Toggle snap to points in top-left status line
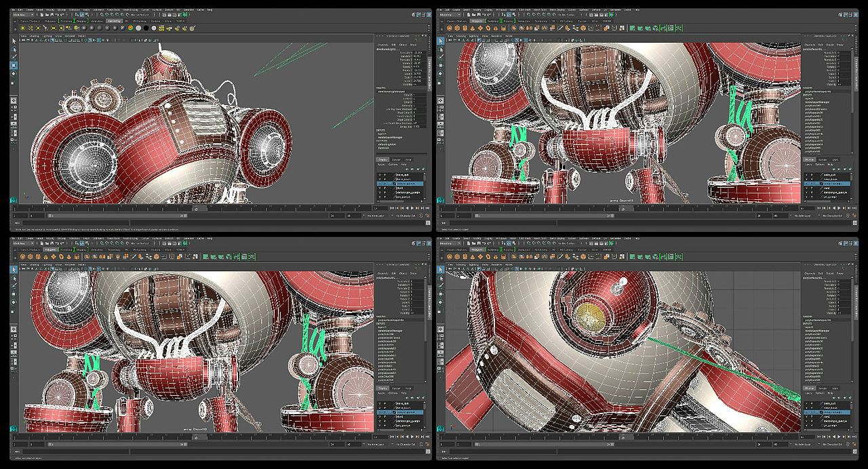Screen dimensions: 868x469 pos(112,14)
